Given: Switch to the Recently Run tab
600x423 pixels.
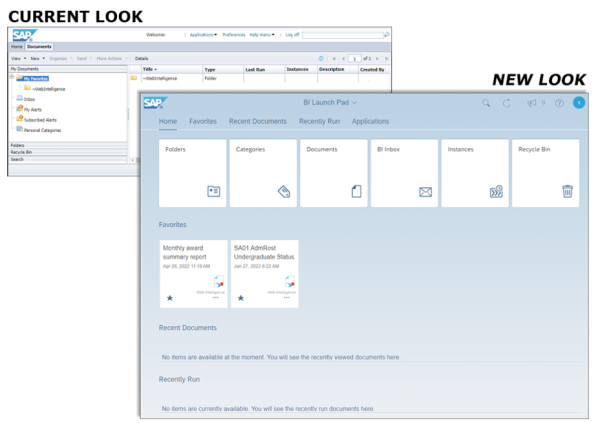Looking at the screenshot, I should point(319,121).
